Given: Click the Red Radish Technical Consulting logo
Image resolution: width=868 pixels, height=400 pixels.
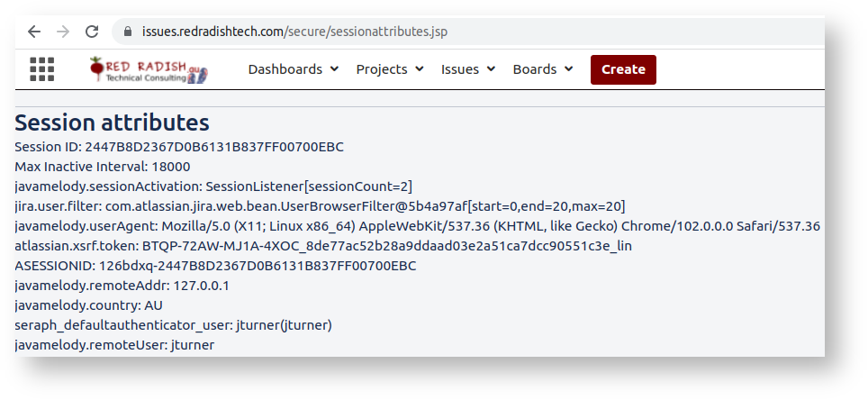Looking at the screenshot, I should pyautogui.click(x=149, y=69).
